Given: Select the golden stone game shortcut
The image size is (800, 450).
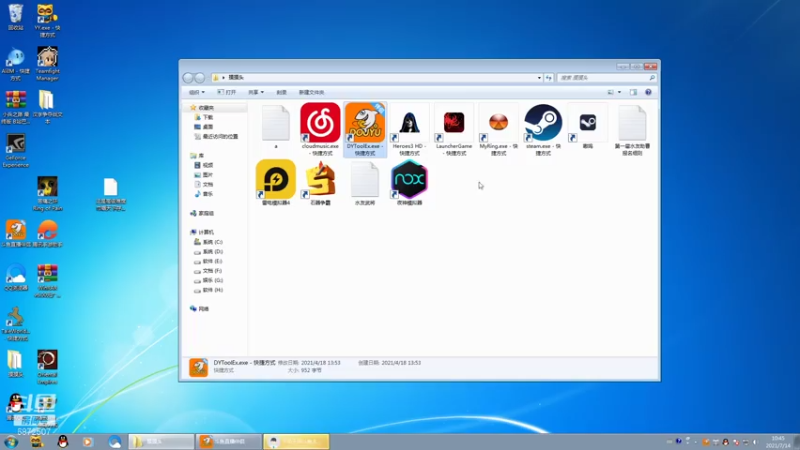Looking at the screenshot, I should click(320, 182).
